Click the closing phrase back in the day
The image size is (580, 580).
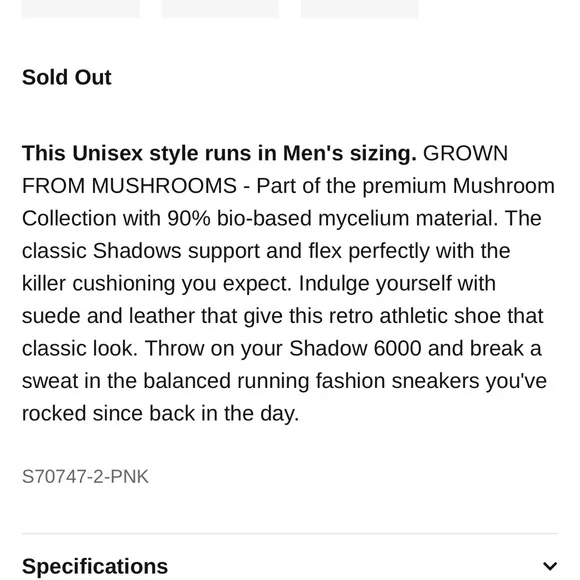tap(224, 413)
